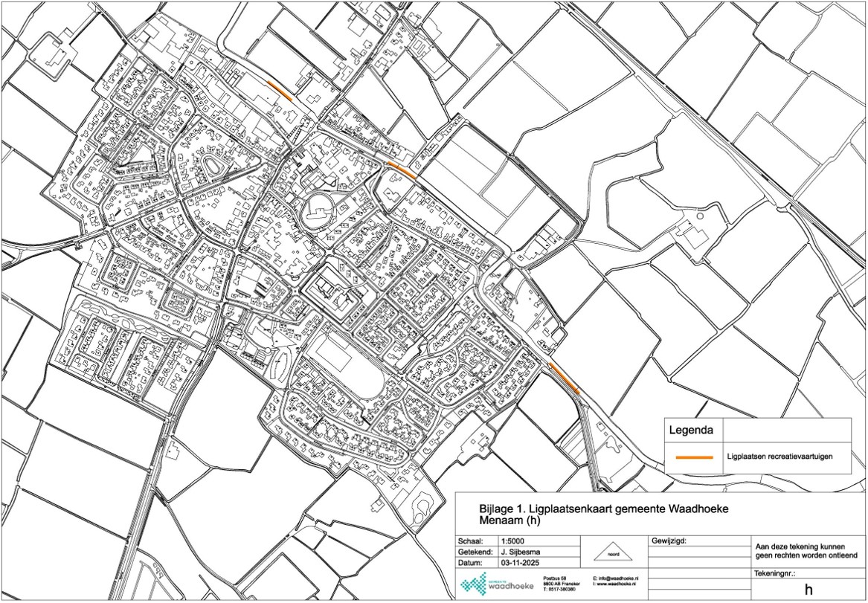The image size is (868, 603).
Task: Select the orange mooring line near map center-top
Action: pyautogui.click(x=399, y=170)
